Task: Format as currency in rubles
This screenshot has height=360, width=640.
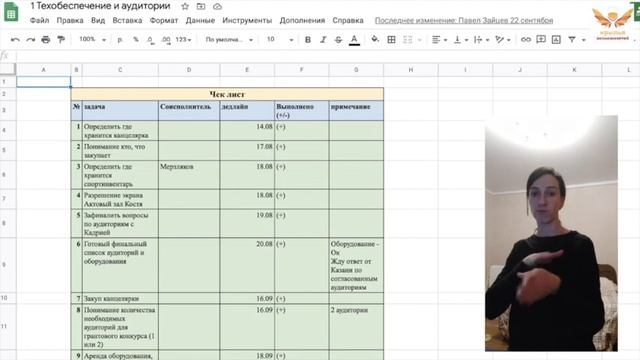Action: (120, 40)
